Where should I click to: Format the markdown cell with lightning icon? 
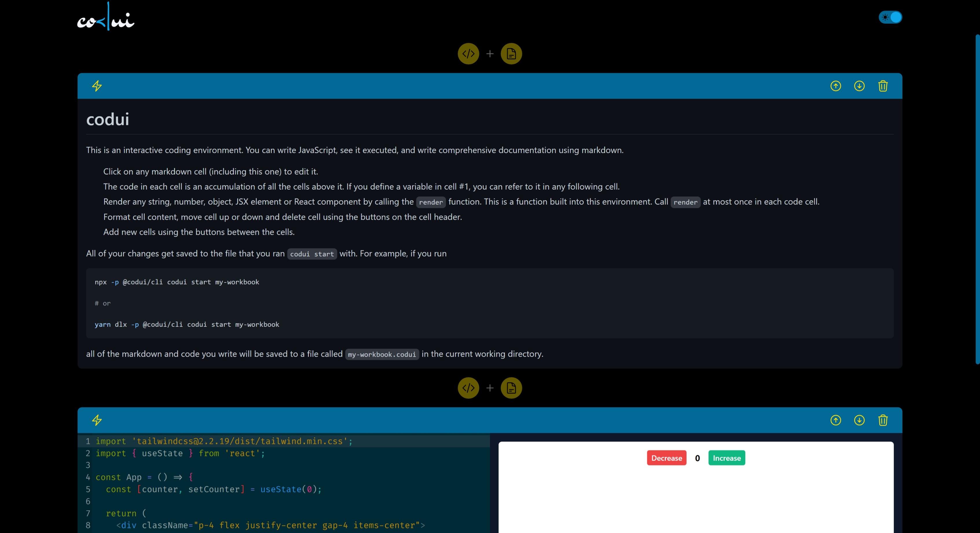[x=97, y=86]
